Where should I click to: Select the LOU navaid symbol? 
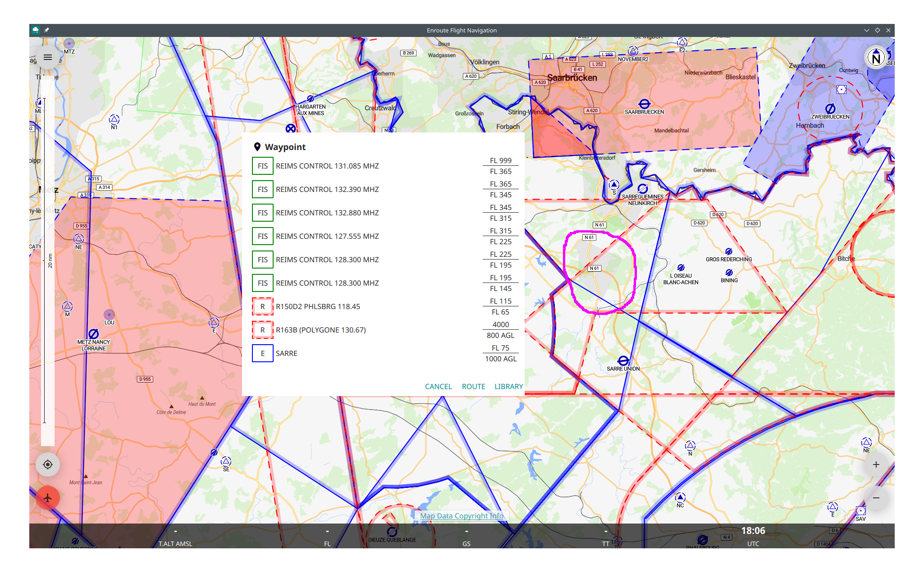pos(109,314)
